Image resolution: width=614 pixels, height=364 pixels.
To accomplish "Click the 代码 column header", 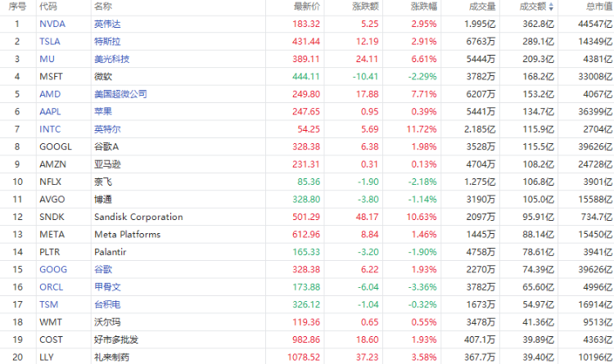I will [48, 7].
